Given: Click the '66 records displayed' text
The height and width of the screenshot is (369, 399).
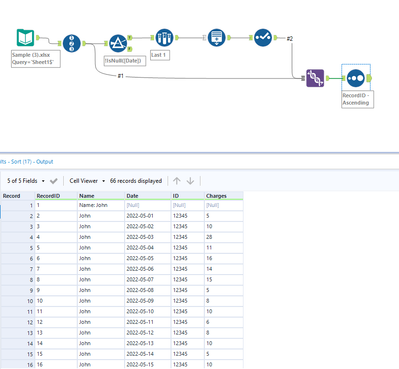Looking at the screenshot, I should (x=136, y=181).
